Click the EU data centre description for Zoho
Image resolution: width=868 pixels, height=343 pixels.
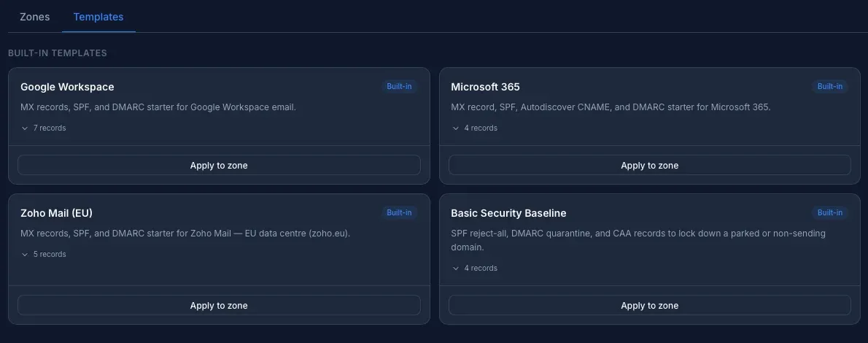click(x=185, y=234)
